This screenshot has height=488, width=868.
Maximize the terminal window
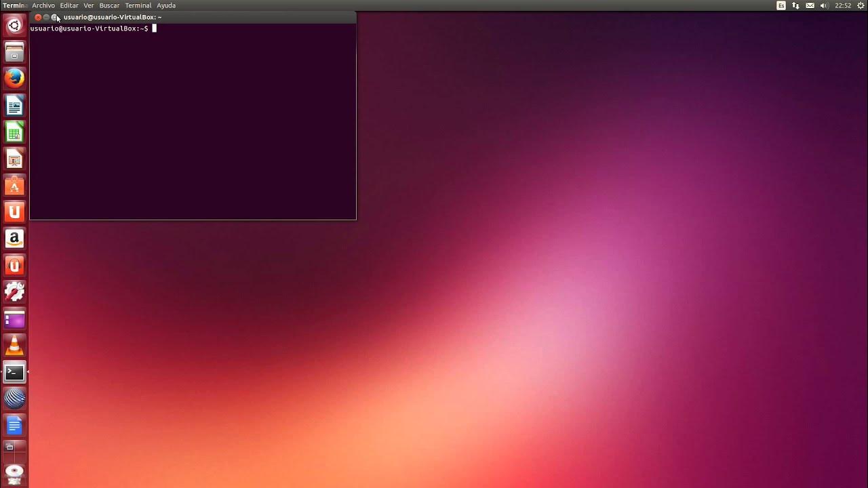(55, 17)
